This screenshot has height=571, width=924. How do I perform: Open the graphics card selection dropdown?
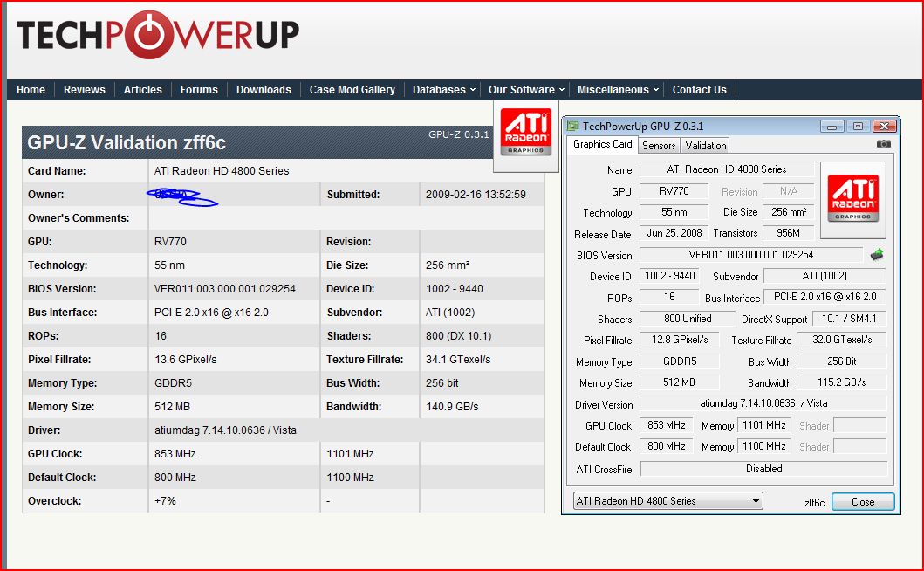point(668,501)
